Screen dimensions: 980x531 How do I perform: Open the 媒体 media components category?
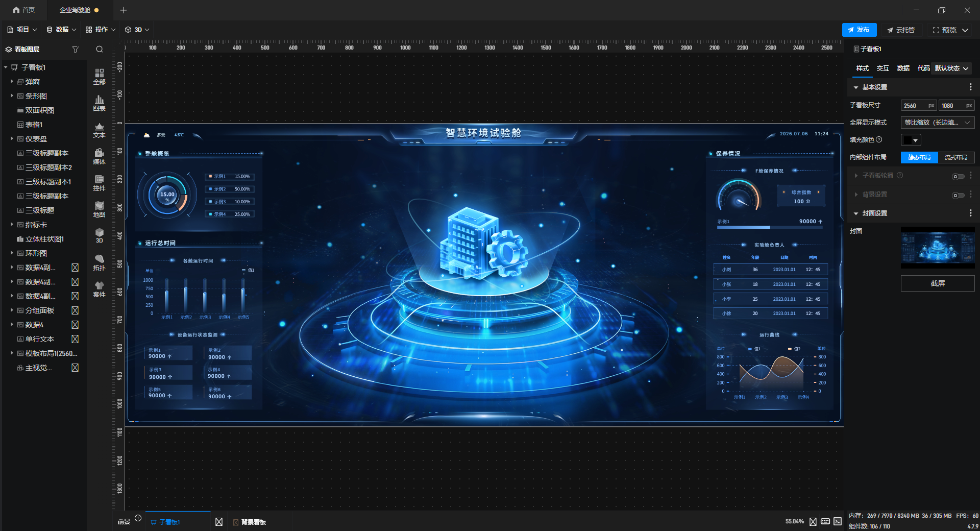click(x=99, y=156)
